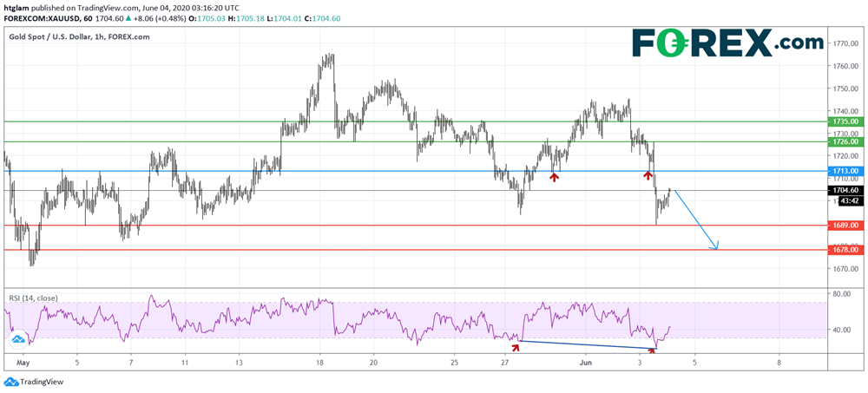Click the 1740.00 price axis tick
This screenshot has width=868, height=393.
[x=846, y=111]
